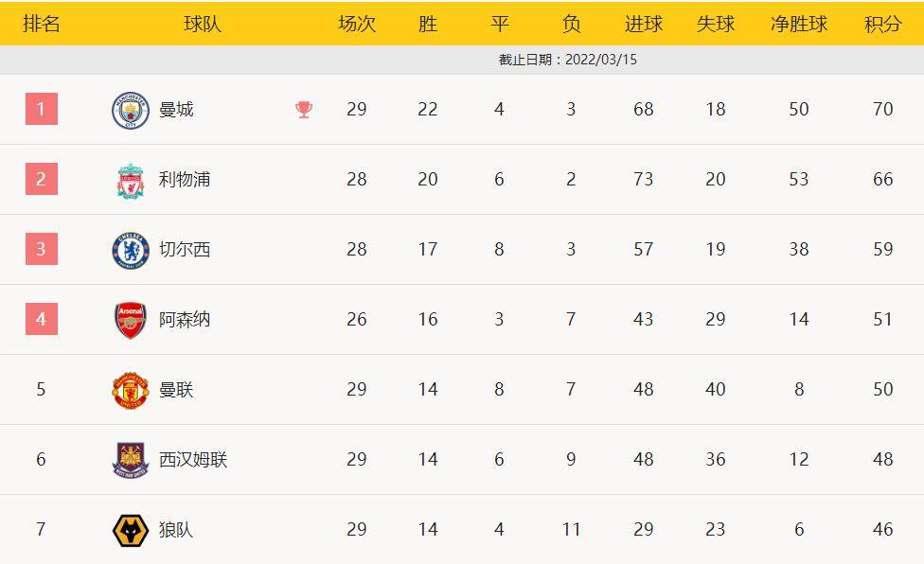Click the 排名 column header
Screen dimensions: 924x564
(41, 25)
